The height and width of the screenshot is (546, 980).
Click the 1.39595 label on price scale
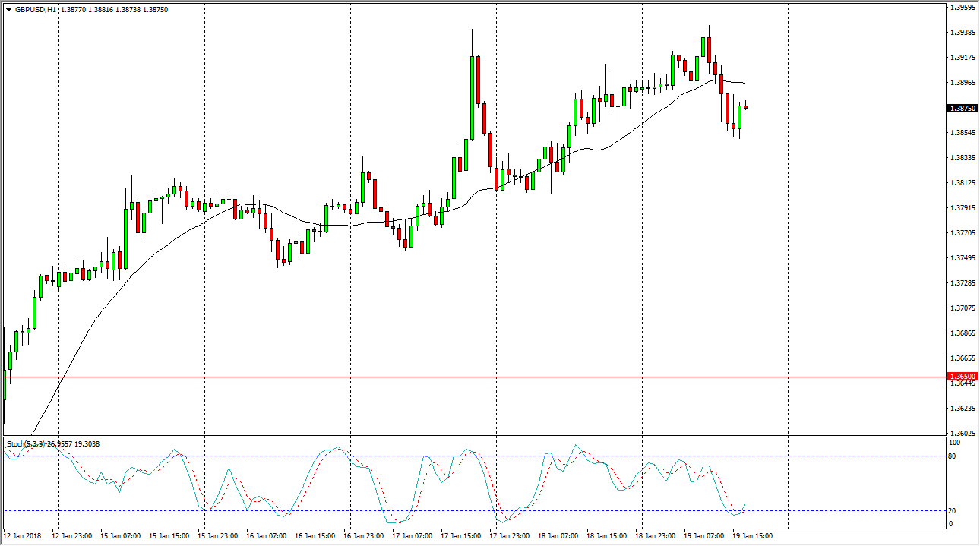coord(963,8)
